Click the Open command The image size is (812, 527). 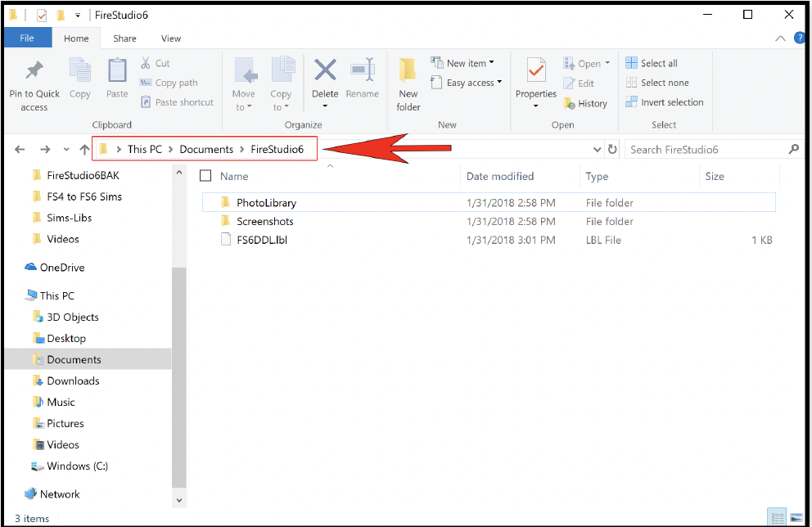point(587,64)
